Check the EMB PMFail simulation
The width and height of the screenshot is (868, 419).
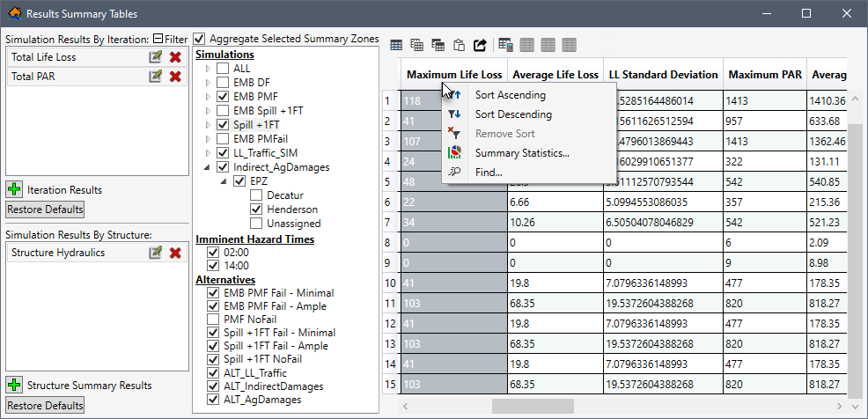tap(222, 138)
